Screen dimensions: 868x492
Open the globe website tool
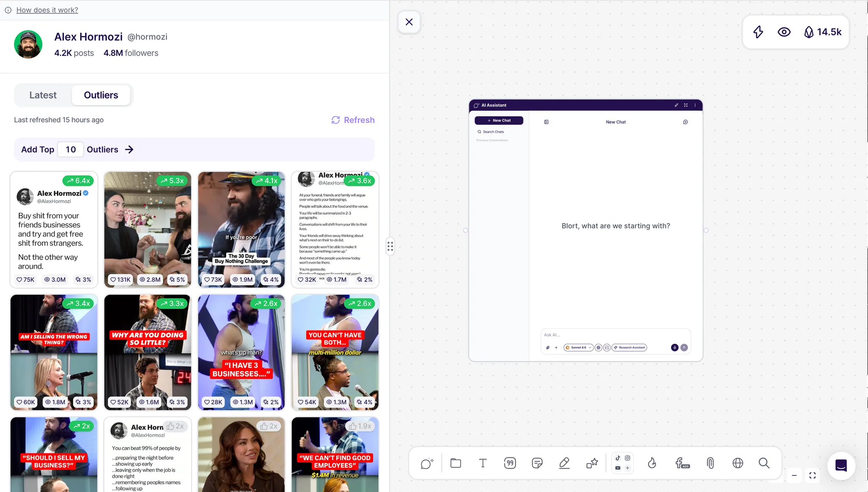[738, 463]
